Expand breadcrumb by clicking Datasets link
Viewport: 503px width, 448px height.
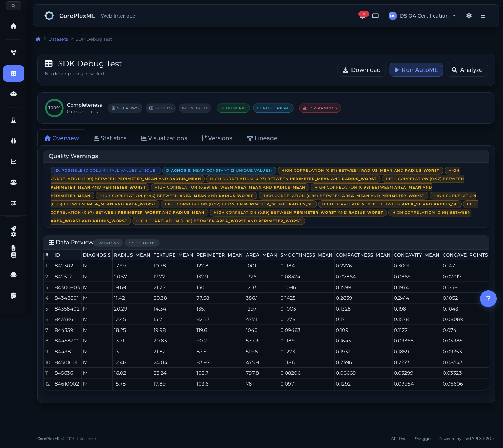pos(58,39)
